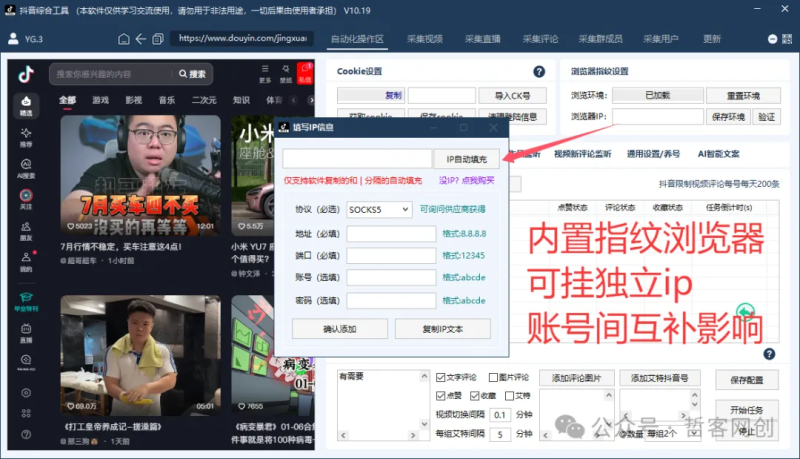800x459 pixels.
Task: Switch to 采集用户 tab
Action: pos(660,39)
